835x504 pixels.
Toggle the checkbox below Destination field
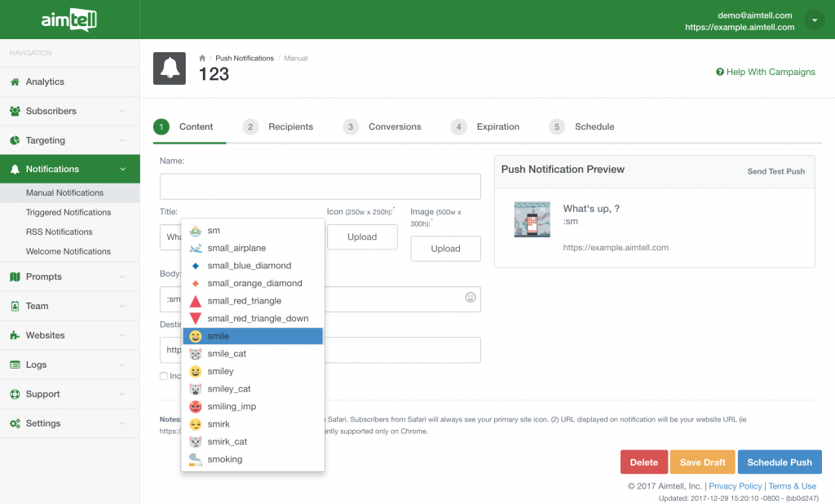[x=164, y=376]
